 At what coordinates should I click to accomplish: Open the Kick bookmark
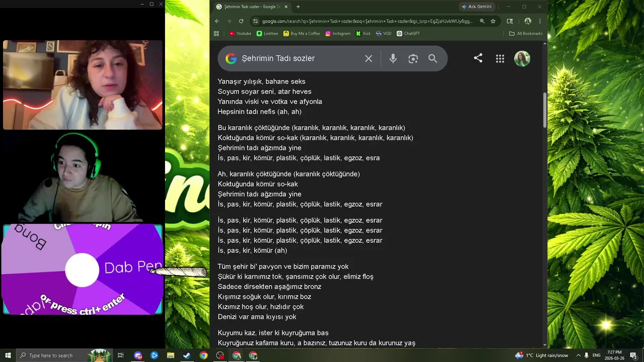click(363, 34)
